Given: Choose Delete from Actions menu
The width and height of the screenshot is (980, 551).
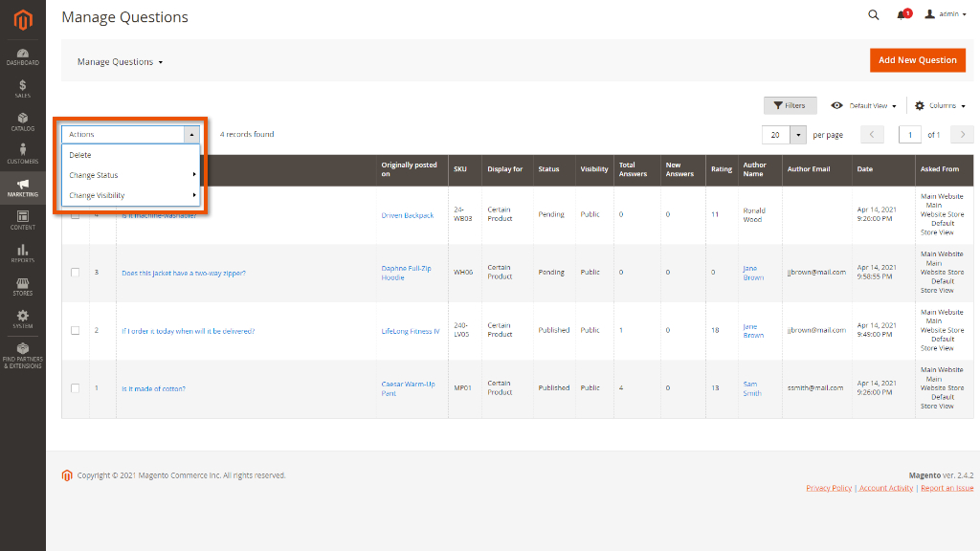Looking at the screenshot, I should click(130, 155).
